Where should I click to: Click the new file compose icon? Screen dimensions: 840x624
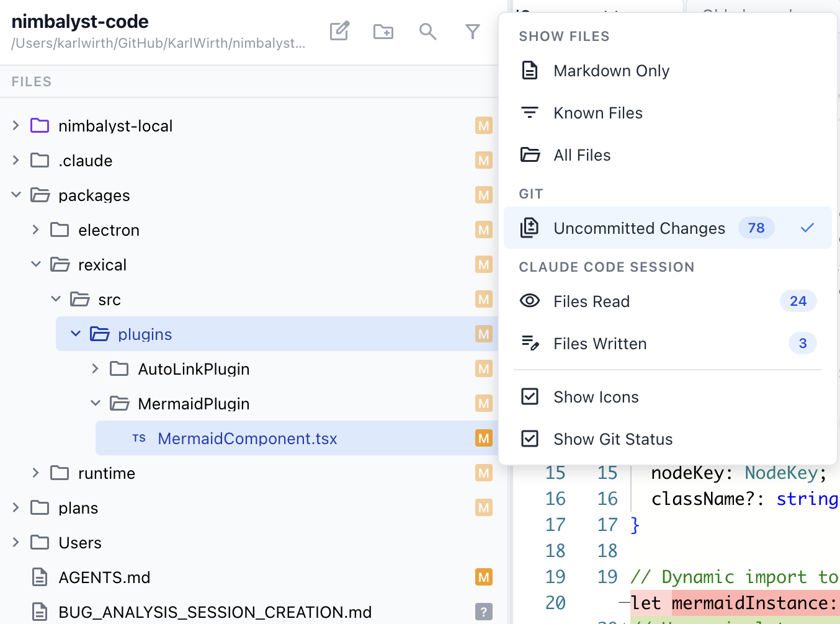pyautogui.click(x=339, y=31)
